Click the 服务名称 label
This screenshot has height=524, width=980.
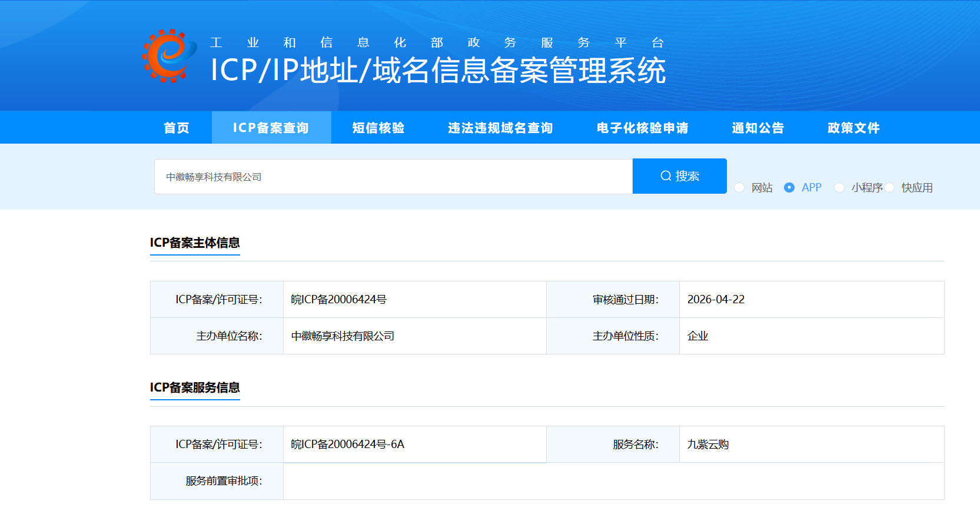point(636,445)
